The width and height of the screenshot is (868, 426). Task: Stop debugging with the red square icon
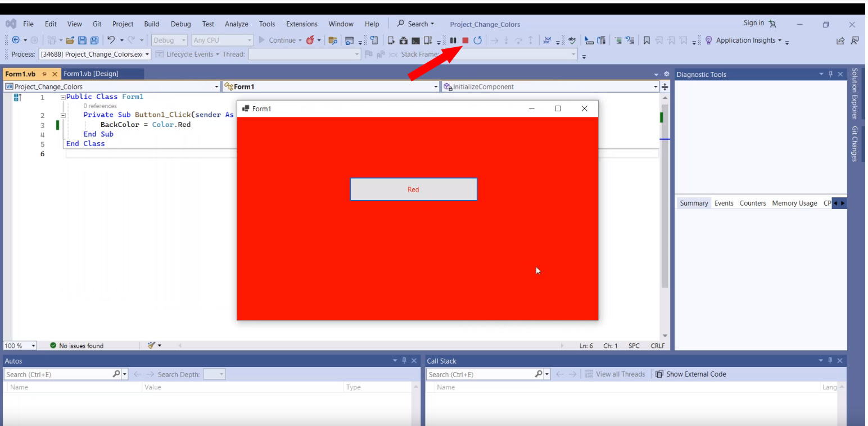(465, 40)
